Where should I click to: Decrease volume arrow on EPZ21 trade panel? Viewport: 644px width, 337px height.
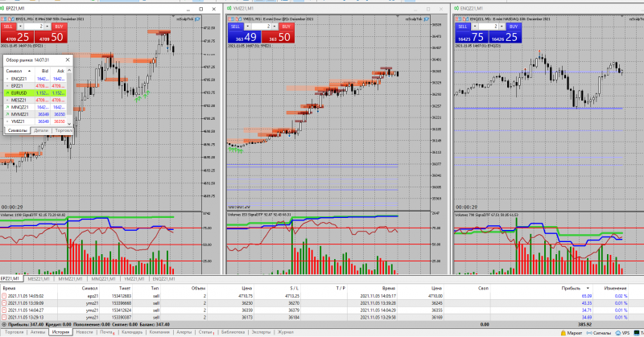(x=20, y=27)
